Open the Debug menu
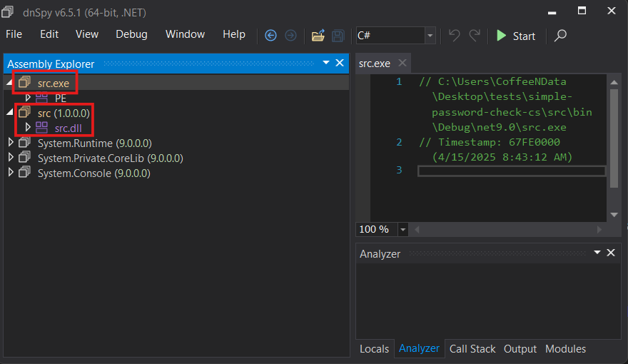The width and height of the screenshot is (628, 364). pos(131,34)
